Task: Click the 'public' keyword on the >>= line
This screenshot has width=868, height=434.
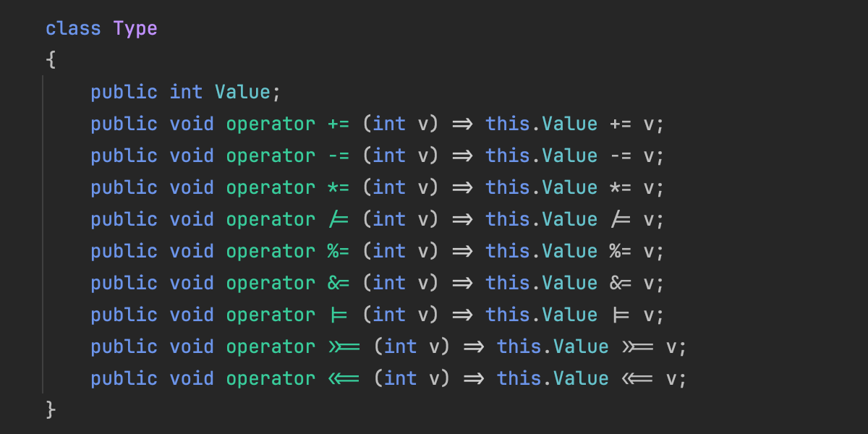Action: coord(124,347)
